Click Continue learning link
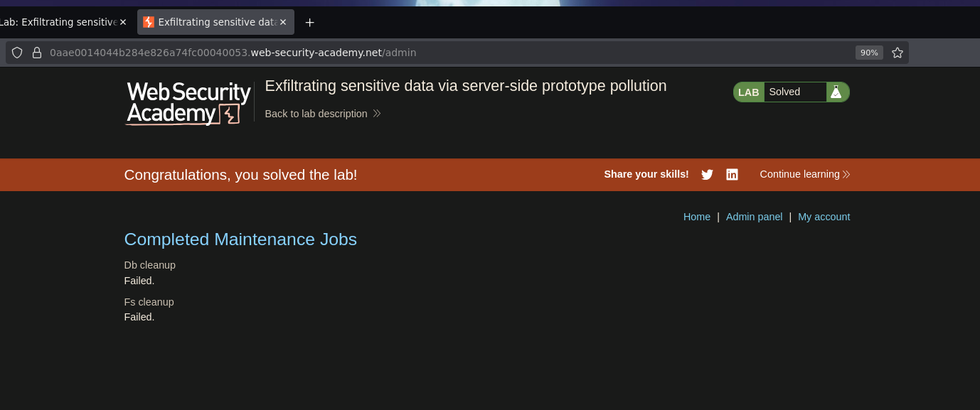 point(805,174)
